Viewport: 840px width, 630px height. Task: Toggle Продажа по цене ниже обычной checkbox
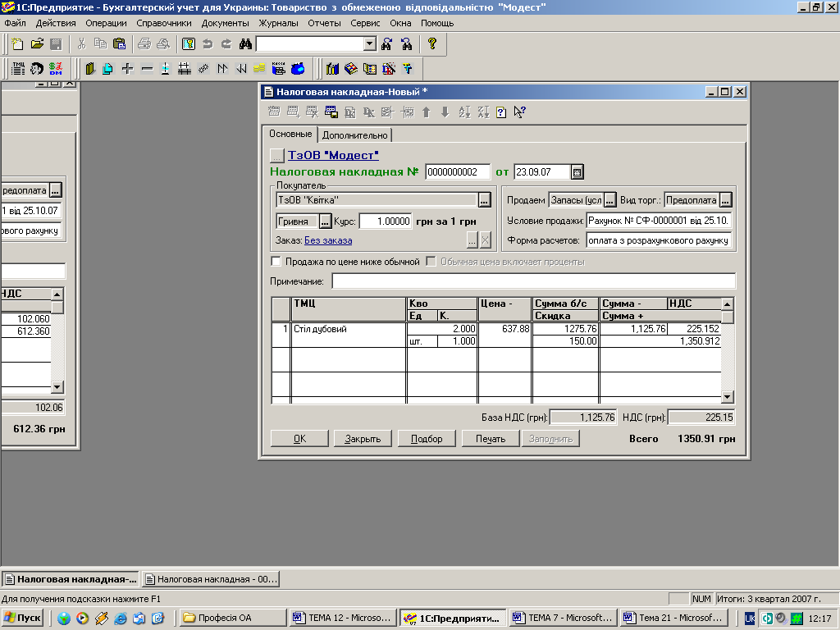[276, 262]
